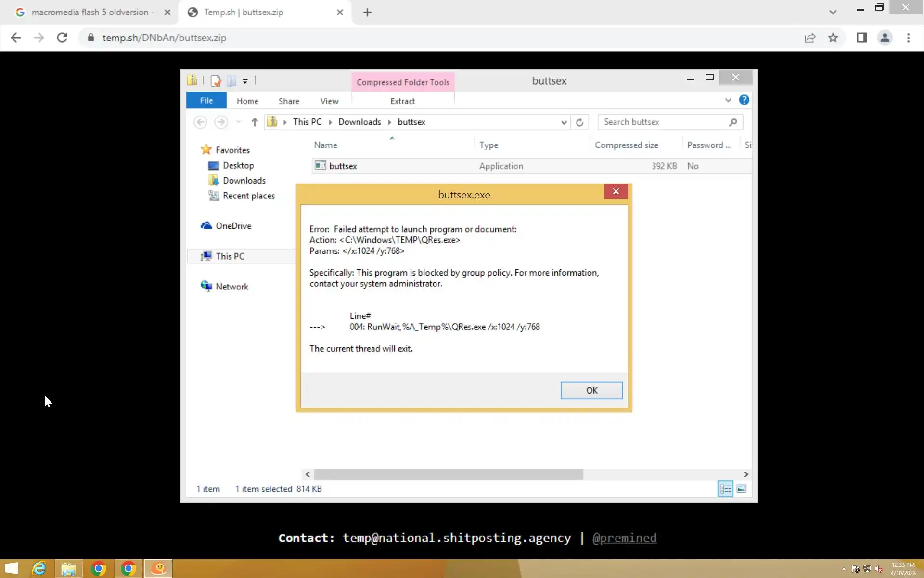Switch to macromedia flash 5 oldversion tab
The image size is (924, 578).
click(90, 13)
